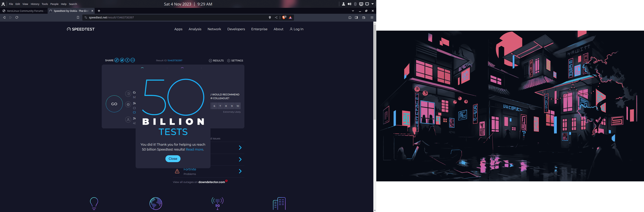The image size is (644, 212).
Task: Close the Speedtest by Ookla tab
Action: pos(92,11)
